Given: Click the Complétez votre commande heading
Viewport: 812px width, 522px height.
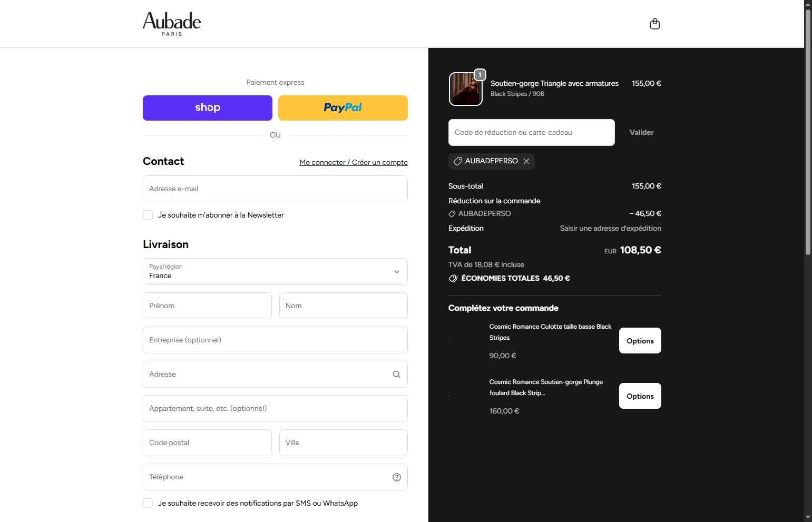Looking at the screenshot, I should click(x=503, y=308).
